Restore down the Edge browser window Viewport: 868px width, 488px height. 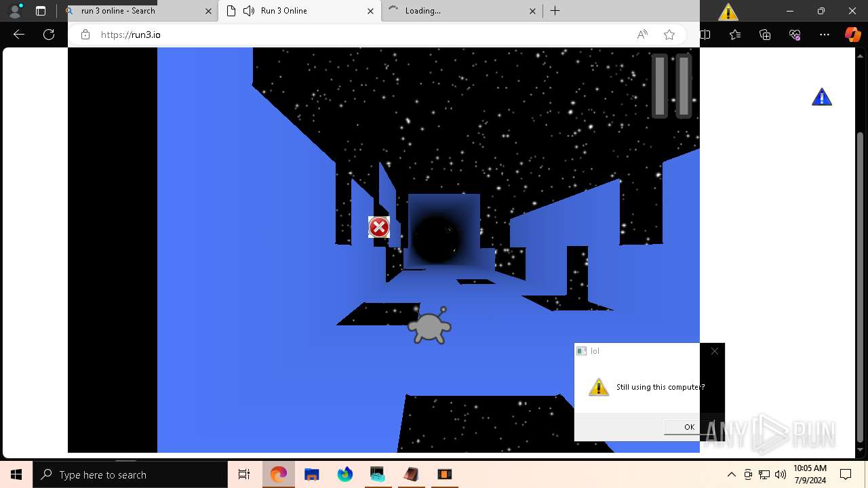click(x=821, y=11)
